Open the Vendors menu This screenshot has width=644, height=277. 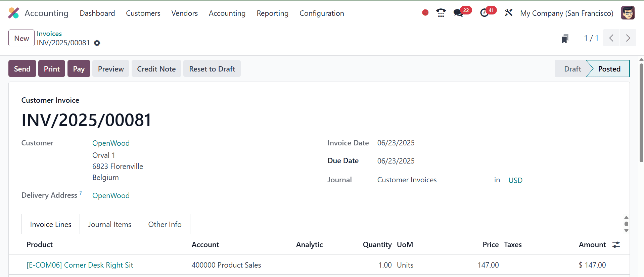(184, 13)
